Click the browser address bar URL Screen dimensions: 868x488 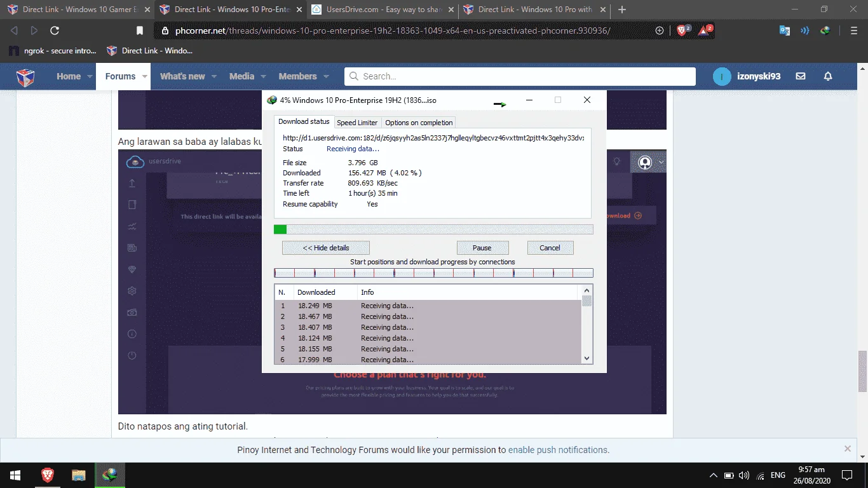[393, 30]
